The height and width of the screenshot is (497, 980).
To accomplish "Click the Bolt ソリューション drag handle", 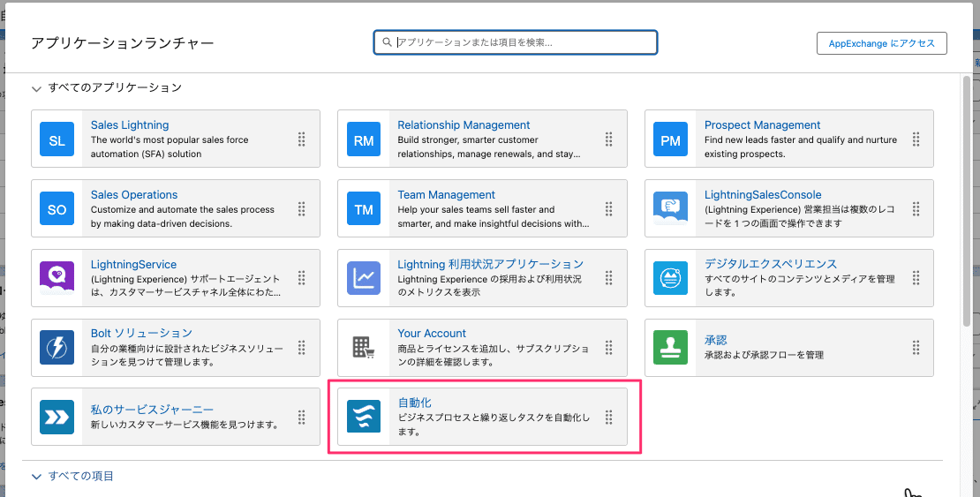I will 302,348.
